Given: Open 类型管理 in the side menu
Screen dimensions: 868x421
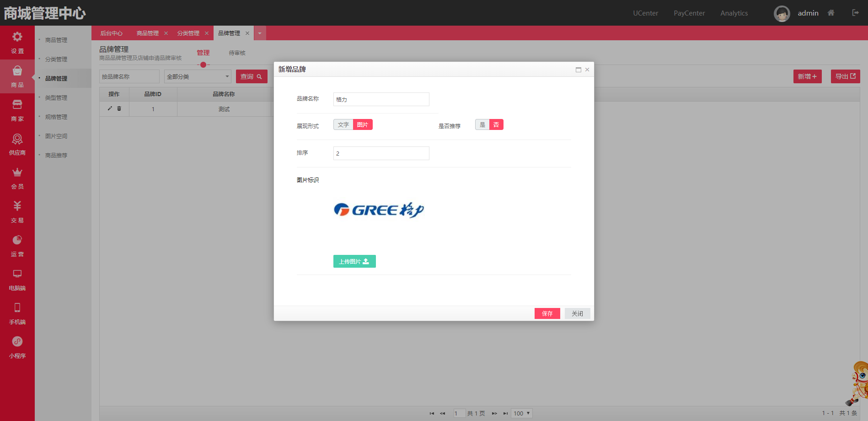Looking at the screenshot, I should 56,97.
